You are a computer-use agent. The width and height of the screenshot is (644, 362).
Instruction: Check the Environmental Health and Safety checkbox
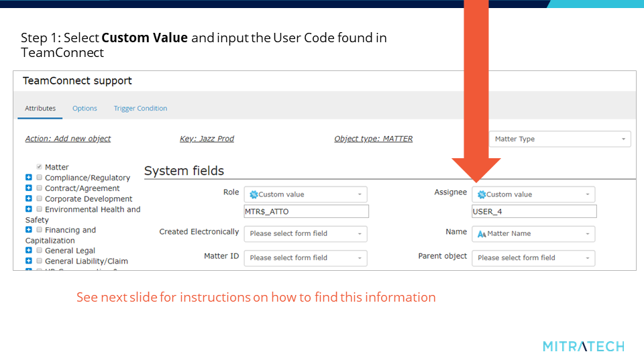[39, 209]
